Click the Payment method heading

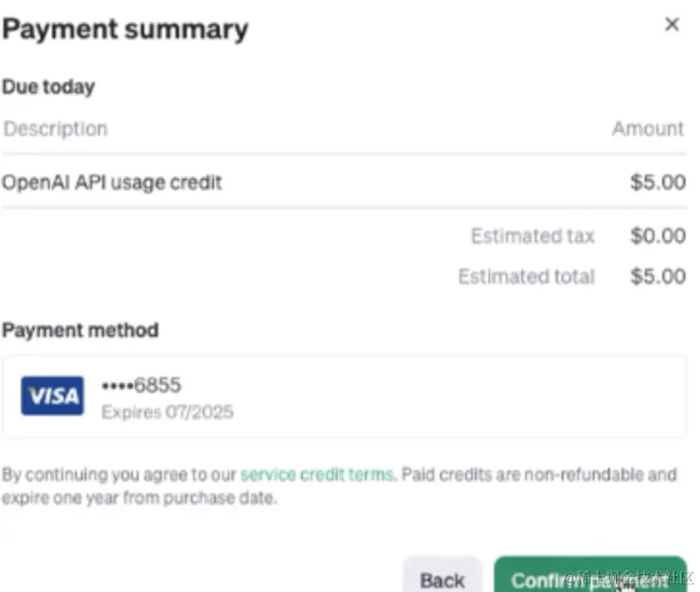pos(80,330)
